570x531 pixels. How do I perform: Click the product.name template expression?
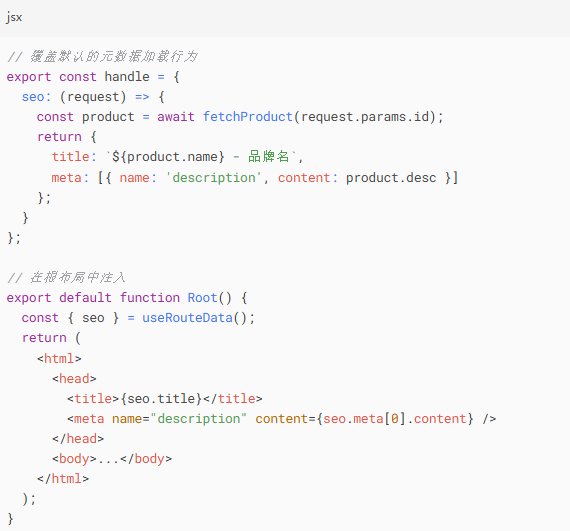168,157
